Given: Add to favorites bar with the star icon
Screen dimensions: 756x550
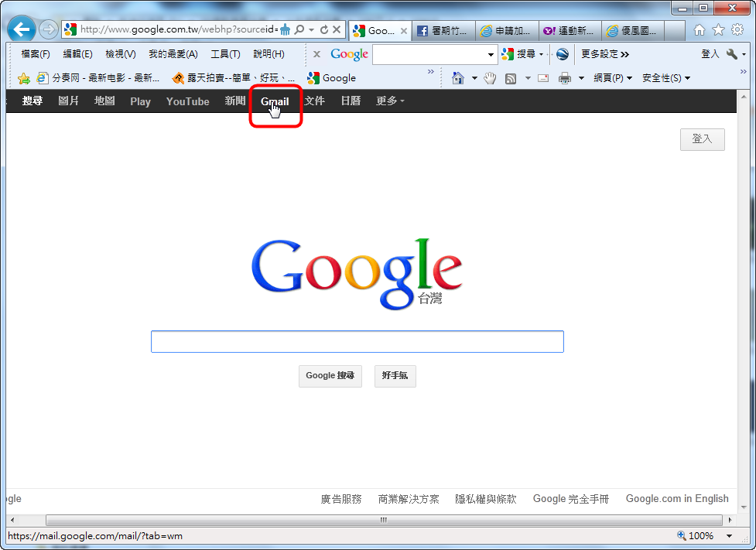Looking at the screenshot, I should pyautogui.click(x=24, y=78).
